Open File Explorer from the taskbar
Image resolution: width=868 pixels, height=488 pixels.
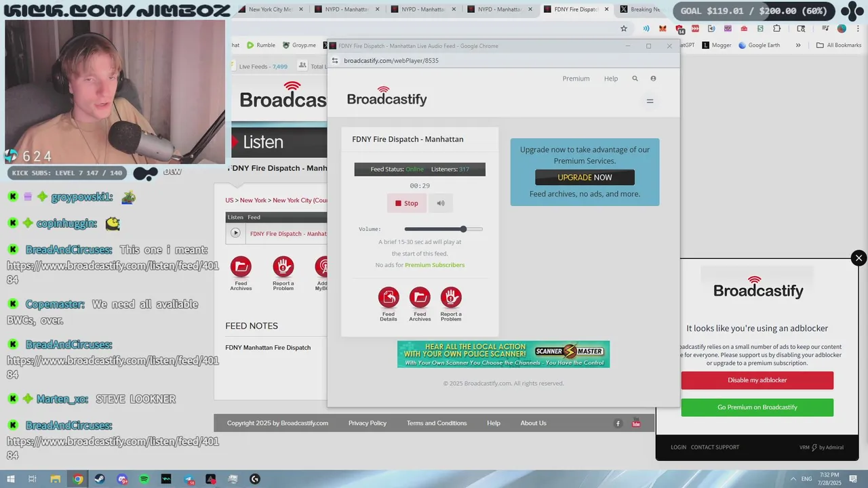(x=56, y=479)
